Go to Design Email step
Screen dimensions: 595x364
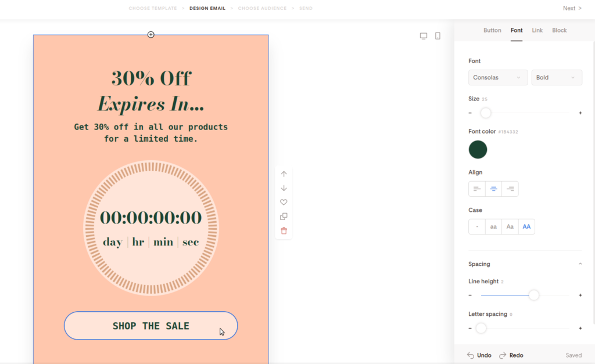point(207,8)
